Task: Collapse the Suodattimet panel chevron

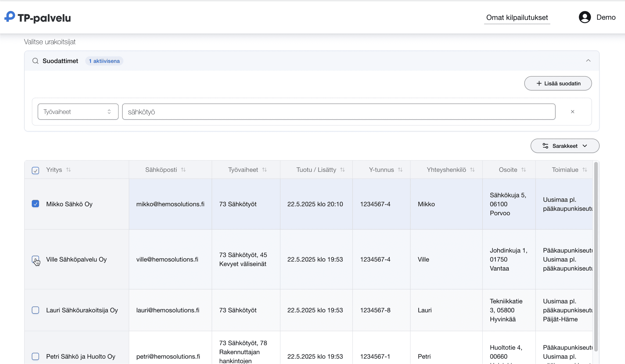Action: coord(588,61)
